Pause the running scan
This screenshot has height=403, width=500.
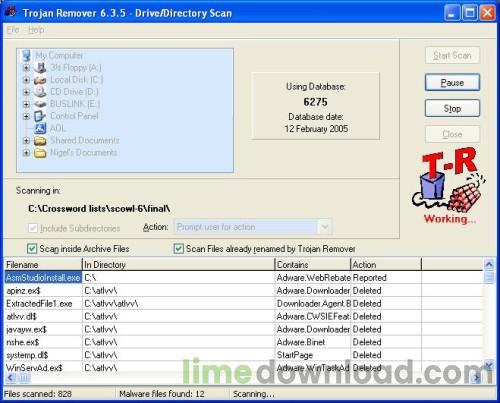click(x=452, y=82)
